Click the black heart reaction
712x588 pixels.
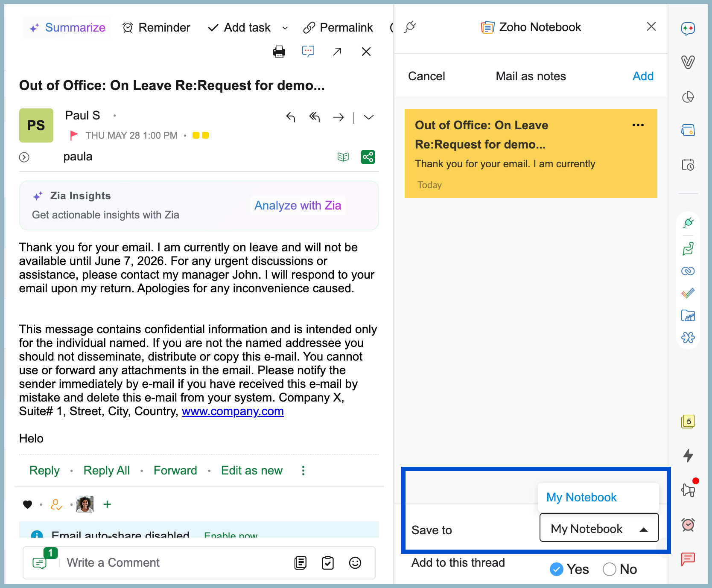click(28, 504)
